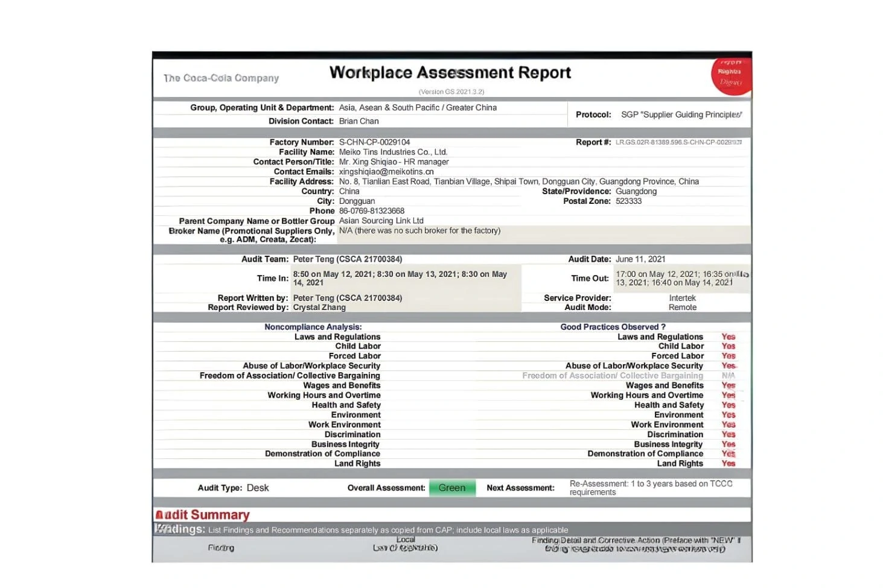The width and height of the screenshot is (883, 588).
Task: Click Audit Type value 'Desk'
Action: tap(258, 488)
